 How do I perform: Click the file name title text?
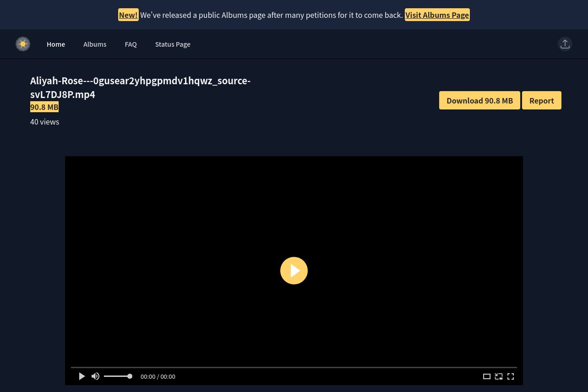pyautogui.click(x=140, y=87)
